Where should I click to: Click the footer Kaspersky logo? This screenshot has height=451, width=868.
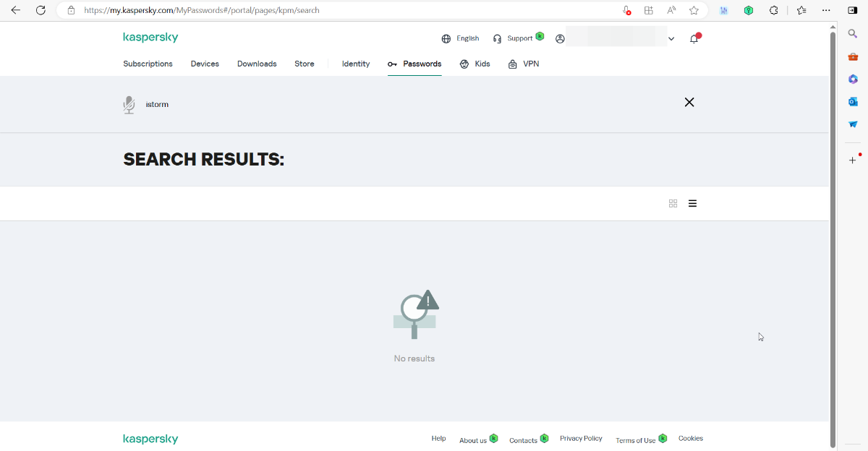click(x=150, y=439)
